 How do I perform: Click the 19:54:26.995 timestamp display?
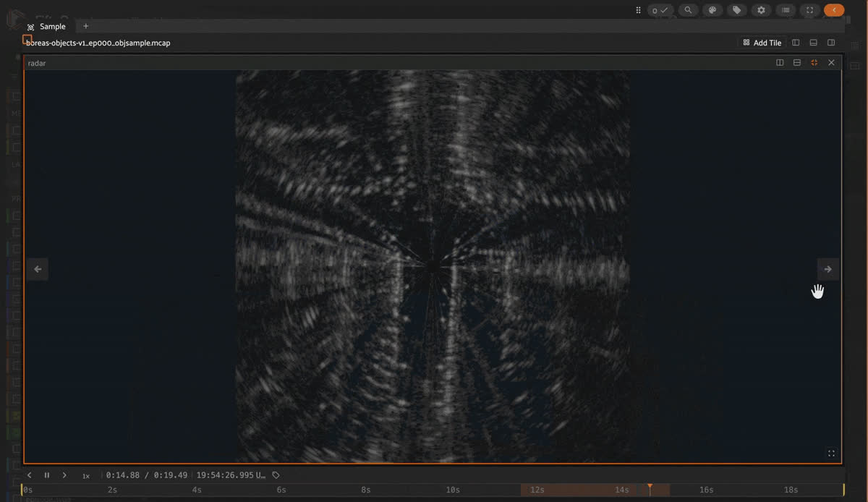tap(231, 475)
